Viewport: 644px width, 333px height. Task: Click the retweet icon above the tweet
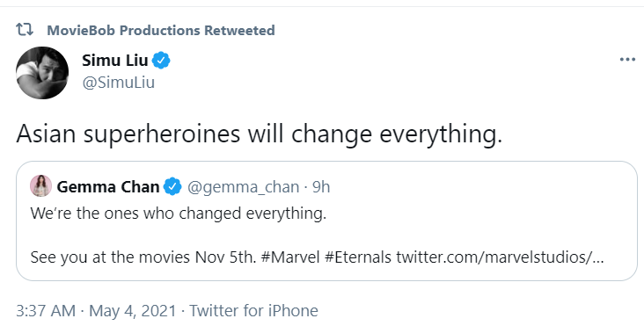click(x=25, y=30)
